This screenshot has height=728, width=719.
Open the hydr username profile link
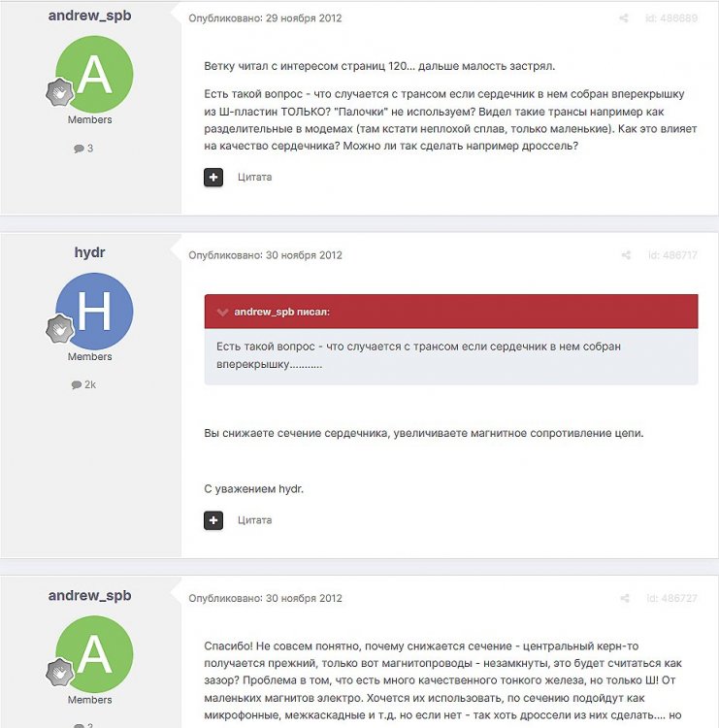(x=89, y=252)
